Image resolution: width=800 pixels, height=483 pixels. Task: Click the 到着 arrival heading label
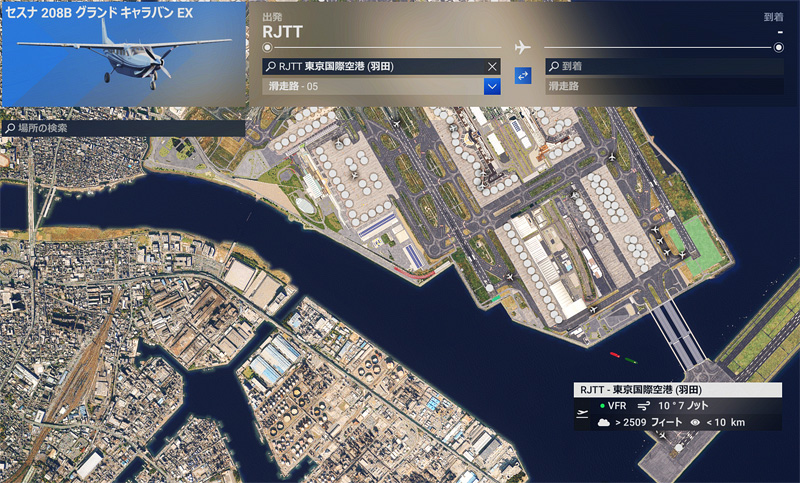pos(773,17)
